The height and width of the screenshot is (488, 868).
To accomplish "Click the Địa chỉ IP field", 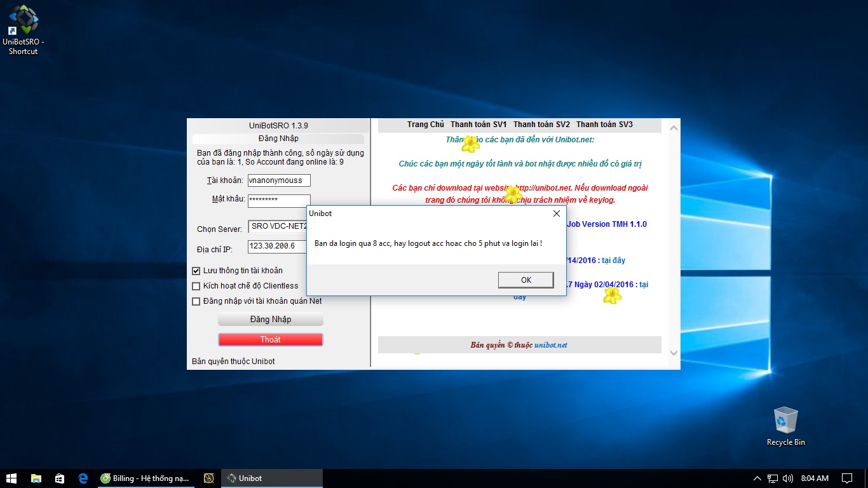I will [x=277, y=247].
